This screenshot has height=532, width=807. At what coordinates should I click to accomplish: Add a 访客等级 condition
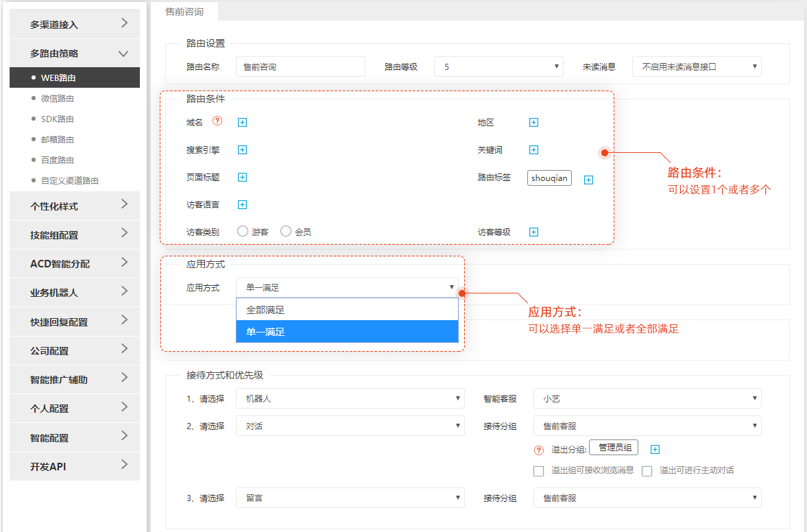point(533,232)
